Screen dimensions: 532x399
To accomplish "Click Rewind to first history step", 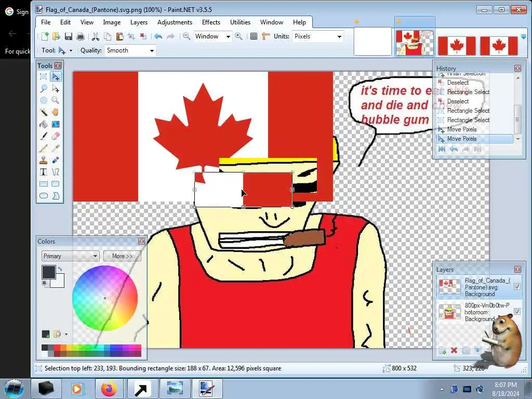I will click(442, 149).
